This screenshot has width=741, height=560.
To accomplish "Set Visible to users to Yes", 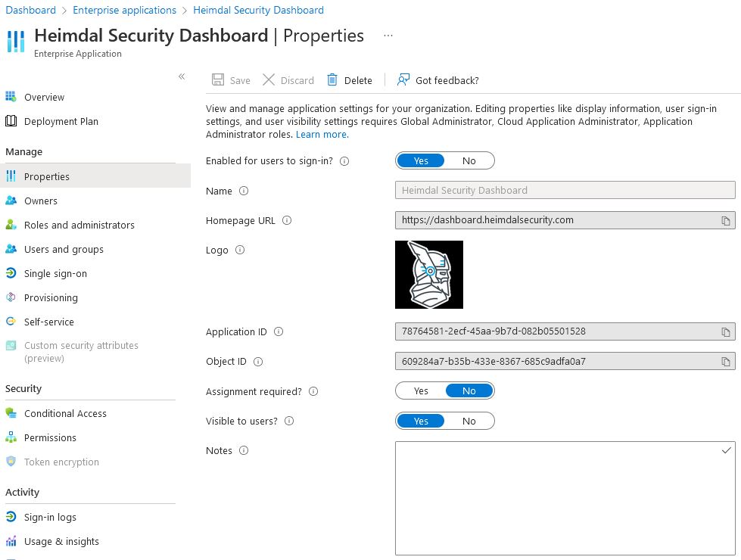I will [421, 421].
